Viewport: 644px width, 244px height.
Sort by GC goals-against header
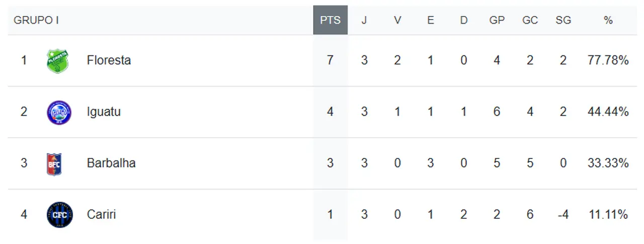pos(530,20)
